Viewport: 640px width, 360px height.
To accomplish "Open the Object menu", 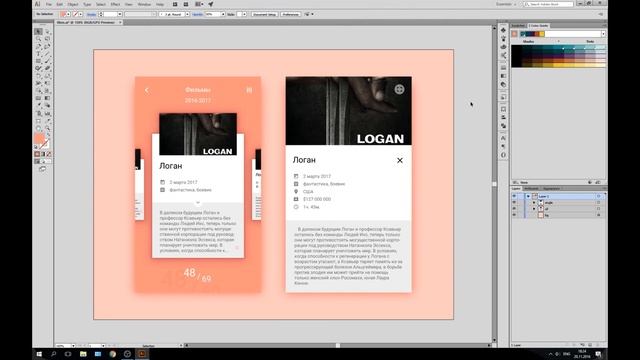I will (x=73, y=4).
